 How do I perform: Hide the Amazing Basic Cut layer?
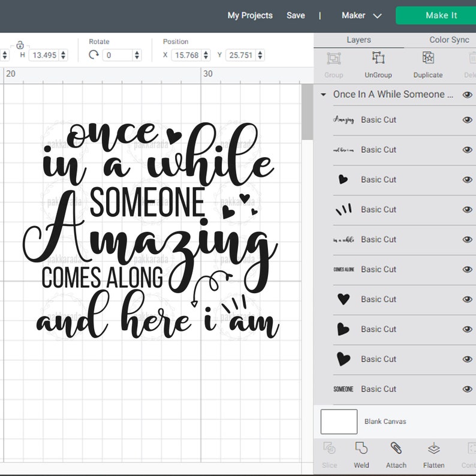click(x=467, y=120)
